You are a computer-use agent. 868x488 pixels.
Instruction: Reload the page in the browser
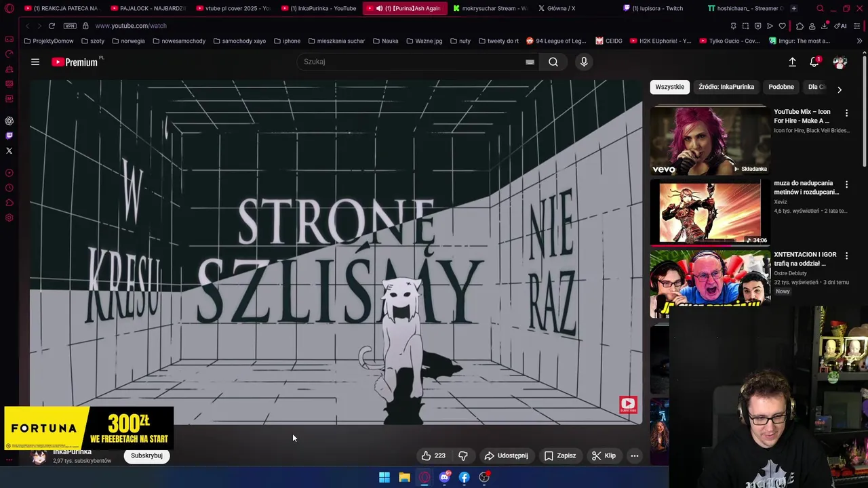coord(52,26)
